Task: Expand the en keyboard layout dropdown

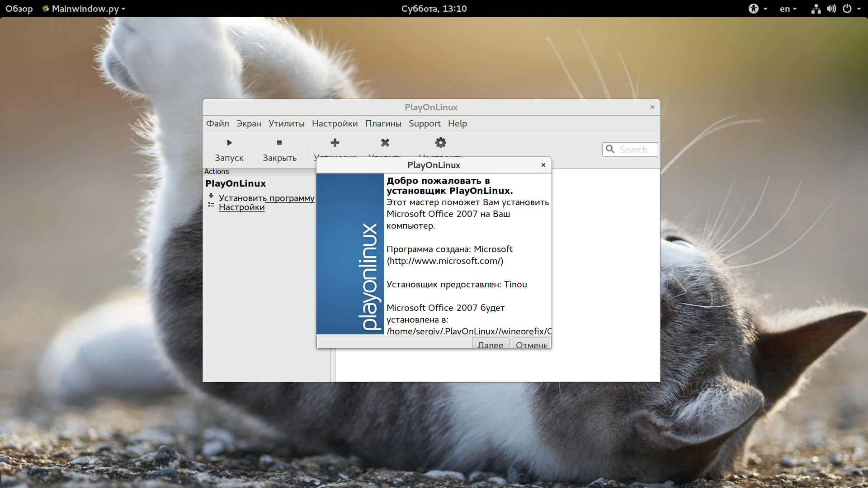Action: click(788, 9)
